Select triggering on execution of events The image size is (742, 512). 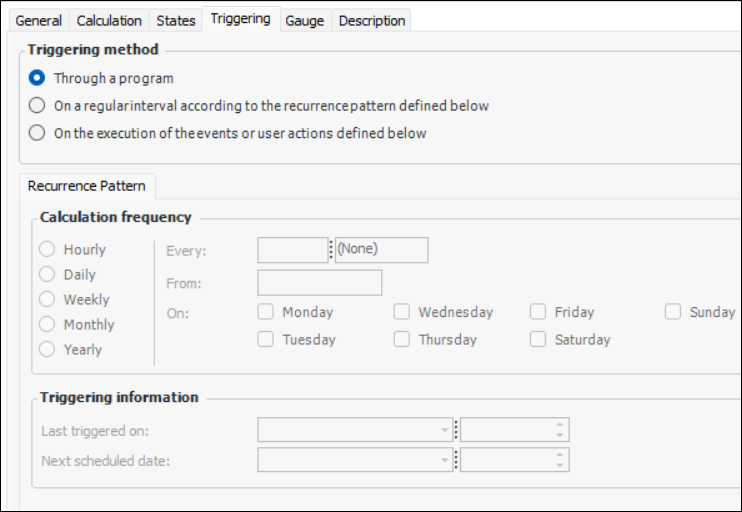tap(37, 133)
